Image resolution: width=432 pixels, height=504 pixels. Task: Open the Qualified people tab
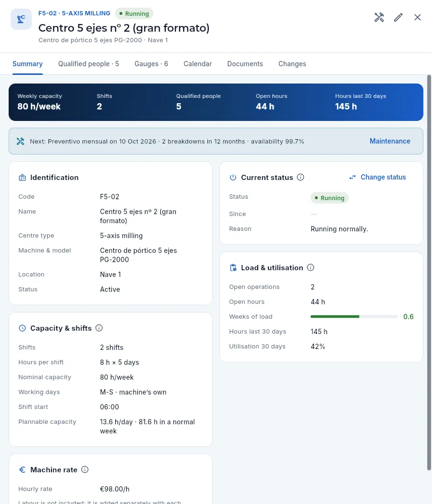[88, 64]
